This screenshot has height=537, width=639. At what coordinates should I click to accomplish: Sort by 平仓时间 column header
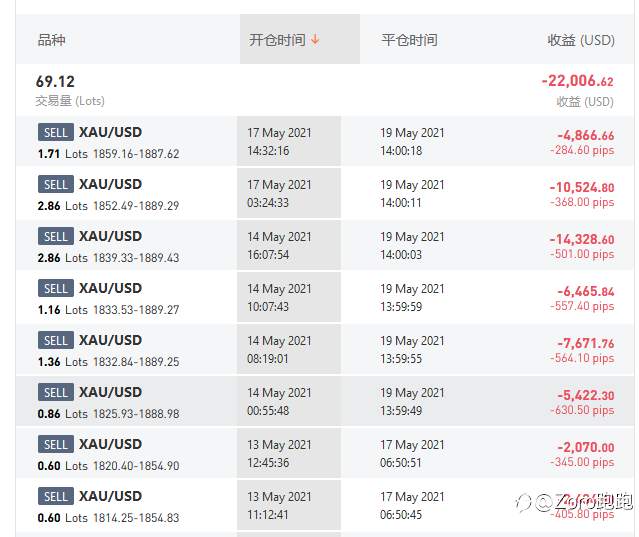409,40
